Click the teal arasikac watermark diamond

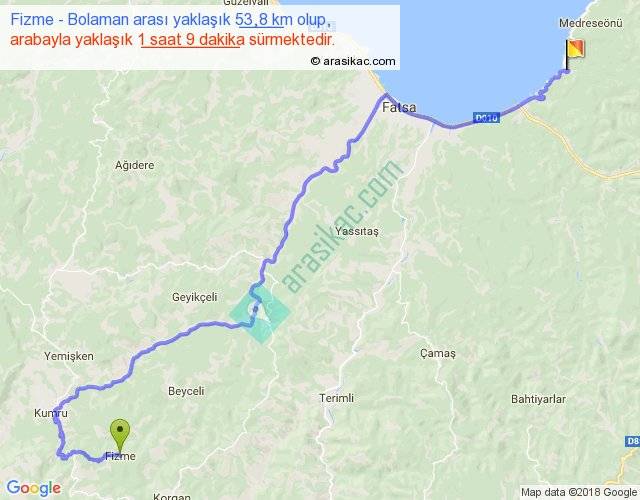[x=260, y=313]
